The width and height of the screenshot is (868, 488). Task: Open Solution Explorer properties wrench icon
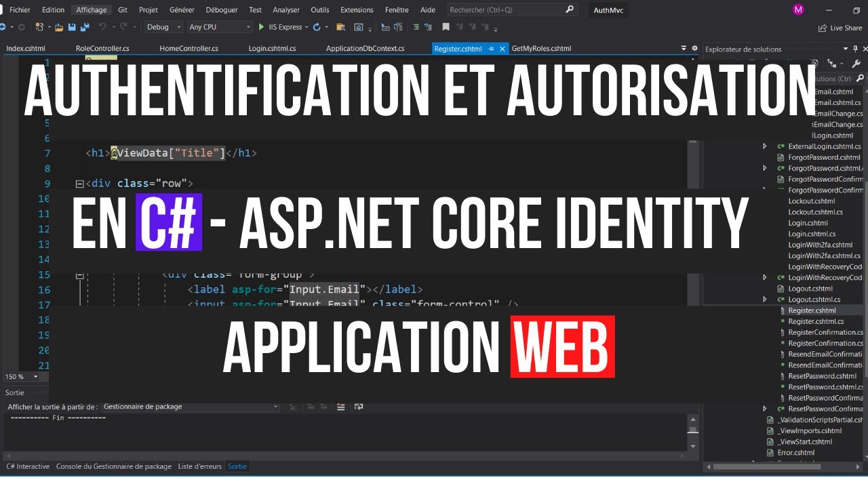[x=856, y=64]
